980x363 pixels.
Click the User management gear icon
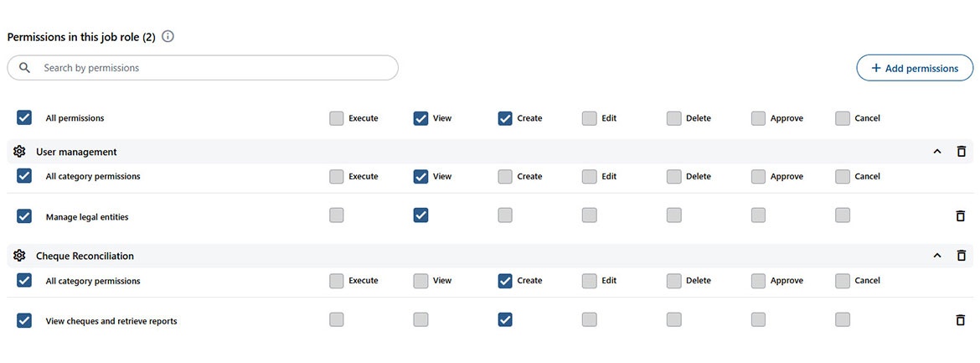click(19, 152)
